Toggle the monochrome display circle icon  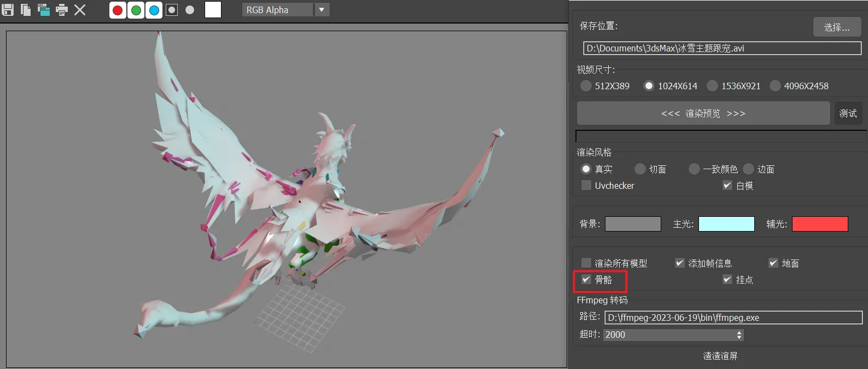[x=190, y=10]
